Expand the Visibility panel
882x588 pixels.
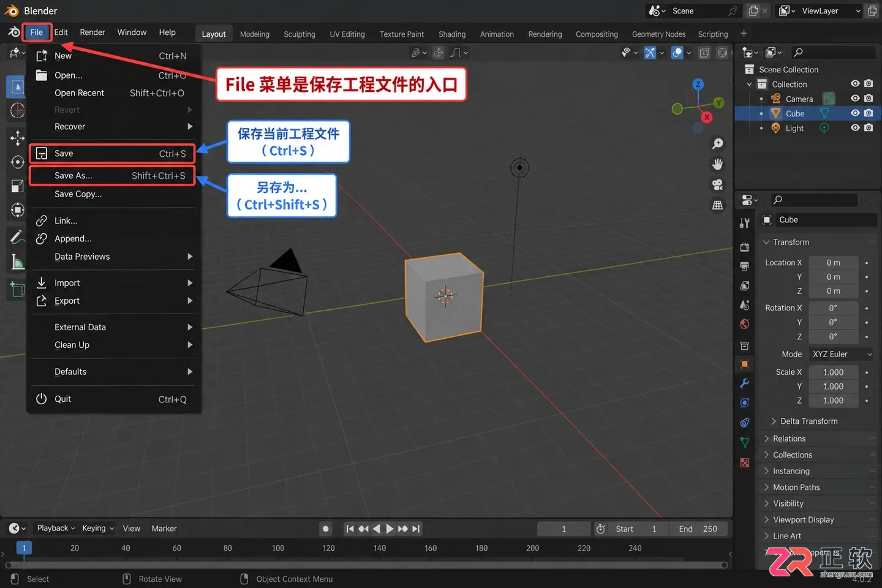788,503
